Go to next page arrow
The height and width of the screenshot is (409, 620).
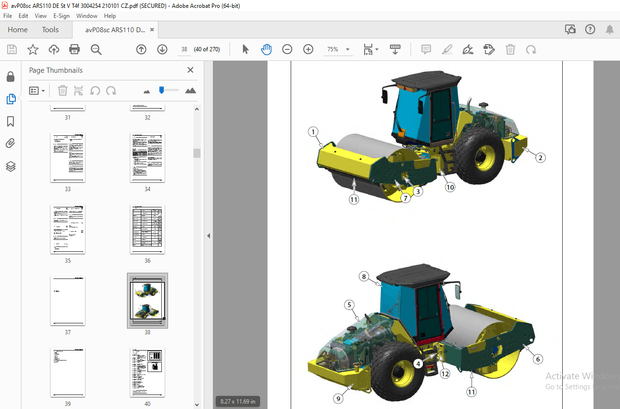tap(161, 49)
